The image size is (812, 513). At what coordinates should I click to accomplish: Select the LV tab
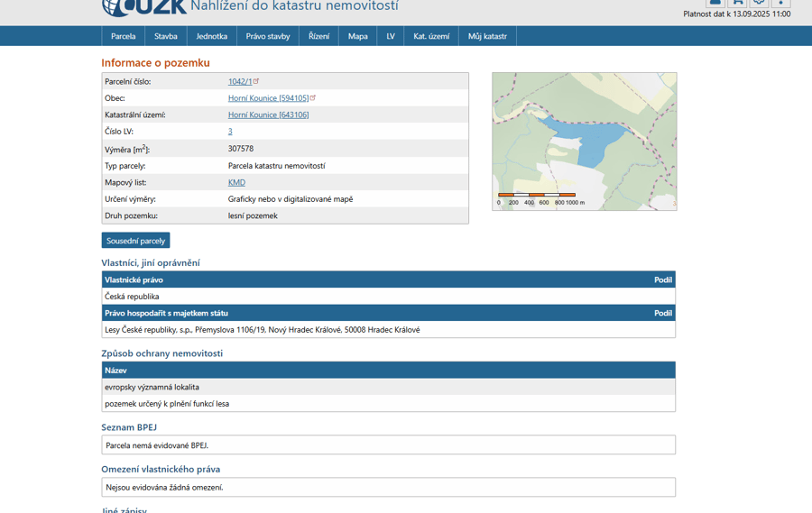(391, 36)
